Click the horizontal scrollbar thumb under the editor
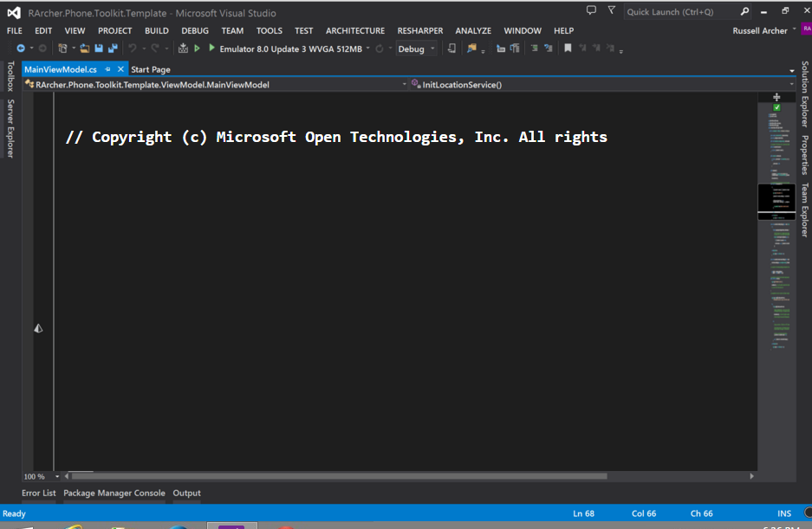The height and width of the screenshot is (529, 812). [339, 476]
